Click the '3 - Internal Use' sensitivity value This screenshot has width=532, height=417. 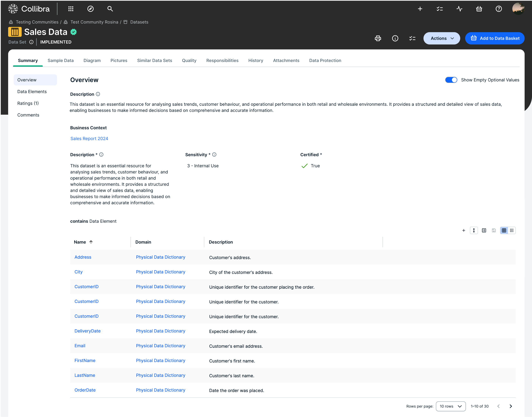click(x=203, y=166)
